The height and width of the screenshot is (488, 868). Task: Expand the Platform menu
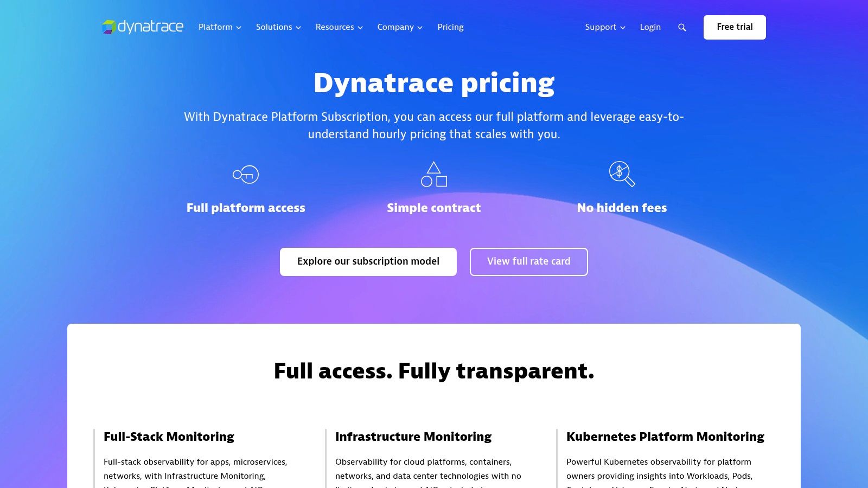220,27
